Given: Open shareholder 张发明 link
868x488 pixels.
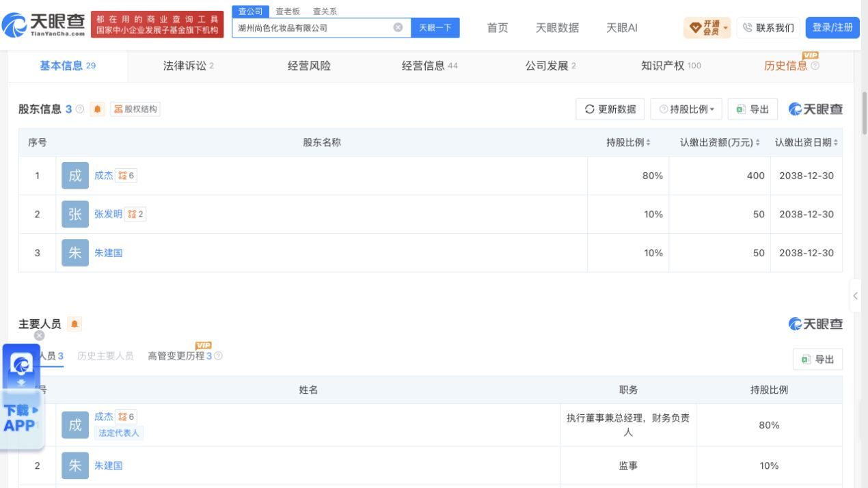Looking at the screenshot, I should (108, 214).
